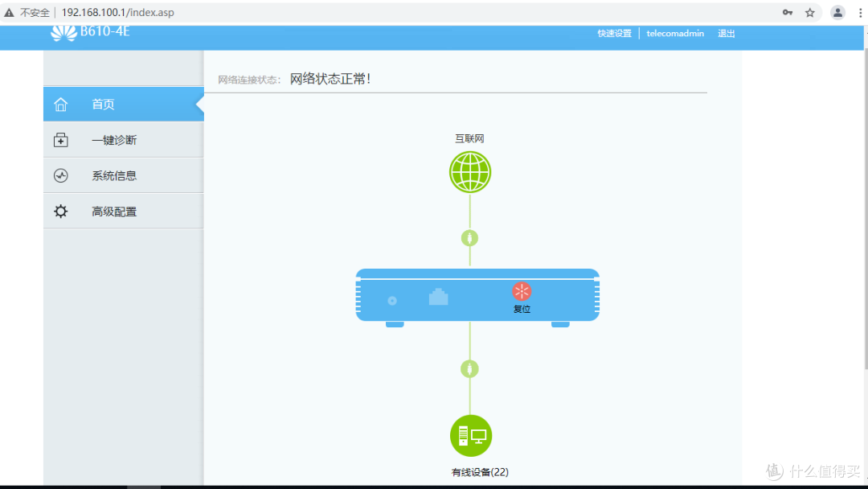The width and height of the screenshot is (868, 489).
Task: Click the Ethernet port icon on the router
Action: coord(438,298)
